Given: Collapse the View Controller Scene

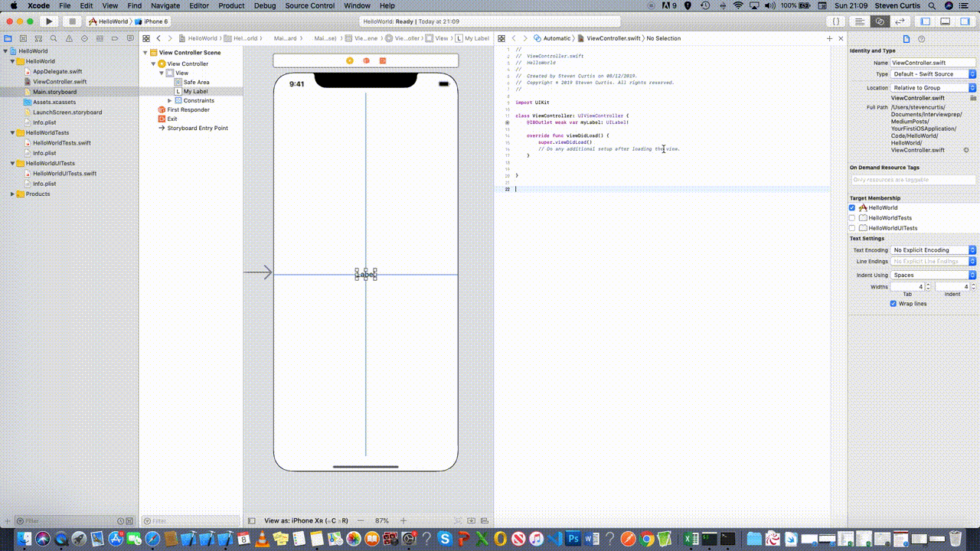Looking at the screenshot, I should 145,53.
